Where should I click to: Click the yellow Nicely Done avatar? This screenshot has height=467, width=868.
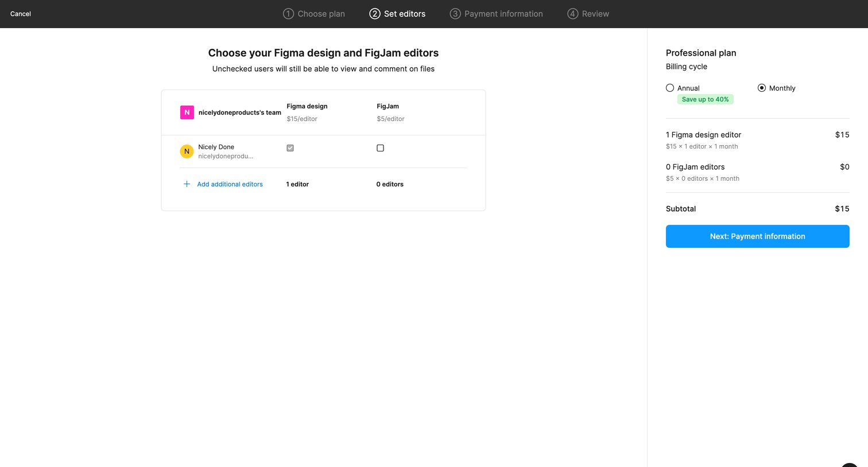pyautogui.click(x=187, y=151)
